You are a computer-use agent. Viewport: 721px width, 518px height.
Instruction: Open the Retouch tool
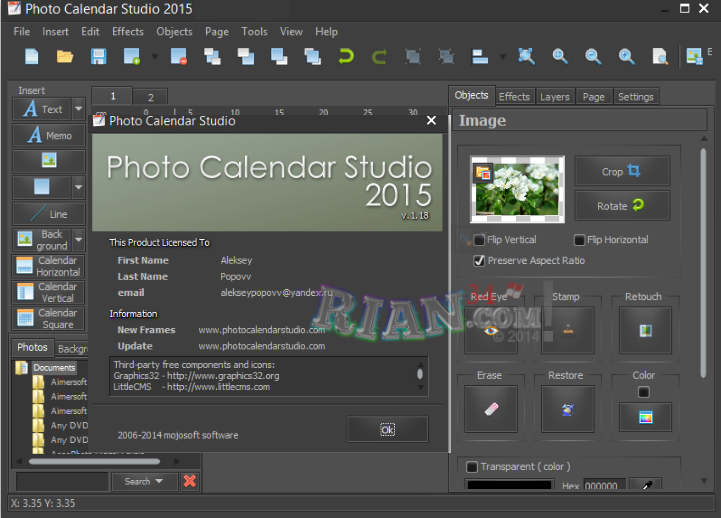[x=645, y=330]
